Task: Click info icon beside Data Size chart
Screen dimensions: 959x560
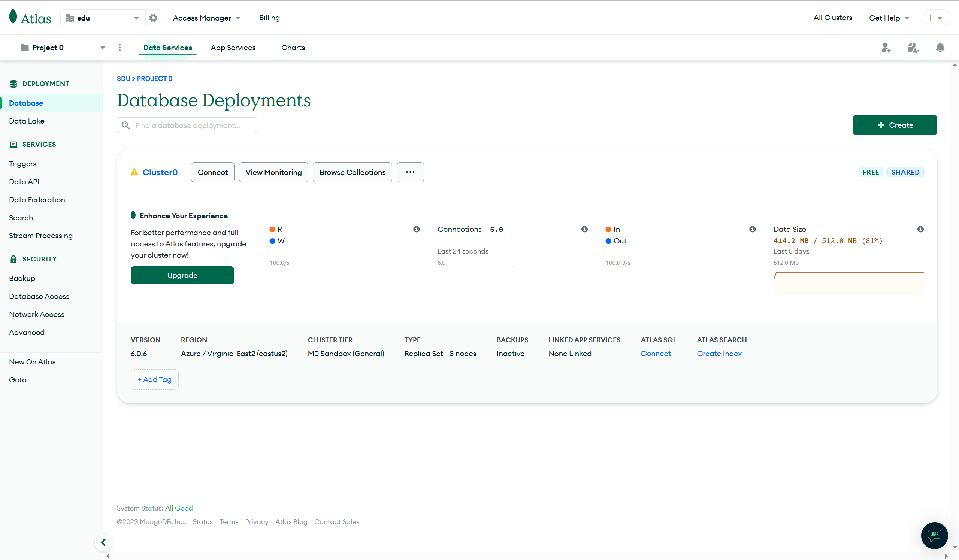Action: pos(920,229)
